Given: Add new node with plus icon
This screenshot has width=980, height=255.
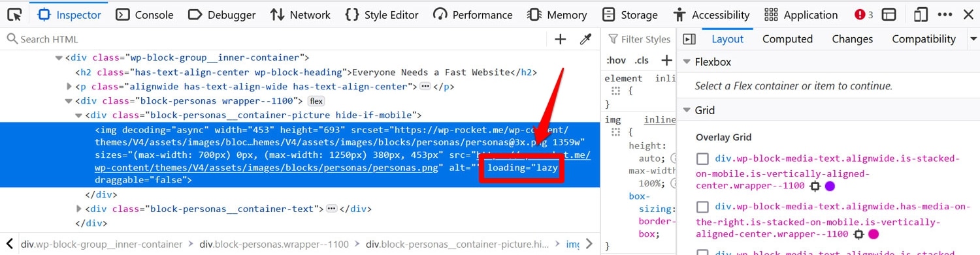Looking at the screenshot, I should coord(561,39).
